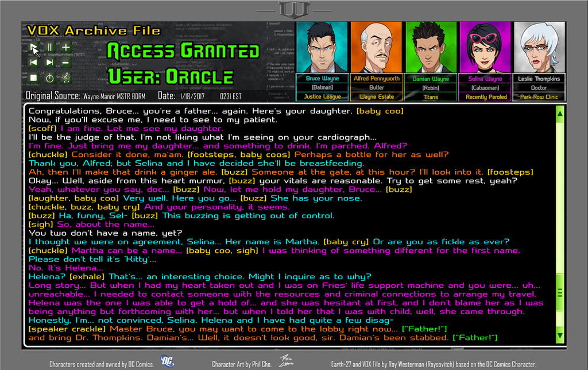Click the Selina Wayne name label
This screenshot has height=370, width=588.
485,79
